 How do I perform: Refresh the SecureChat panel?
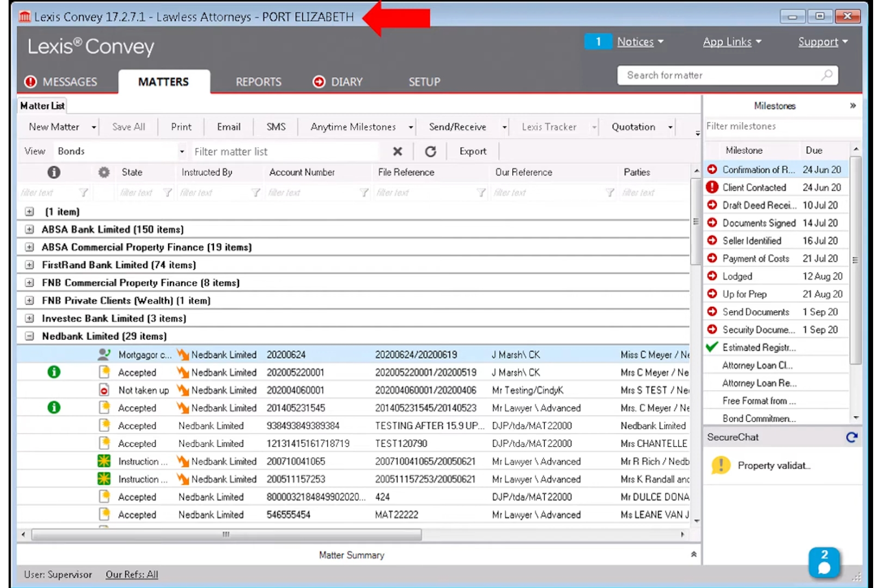coord(852,437)
